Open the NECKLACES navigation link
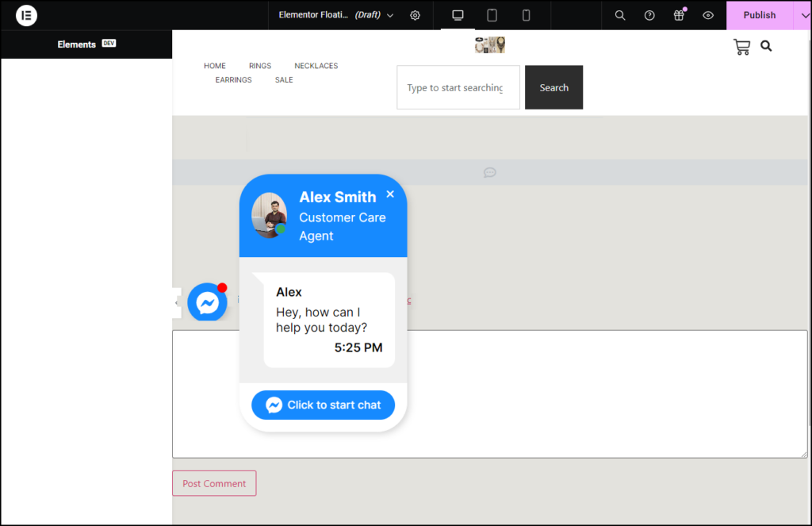812x526 pixels. 316,66
